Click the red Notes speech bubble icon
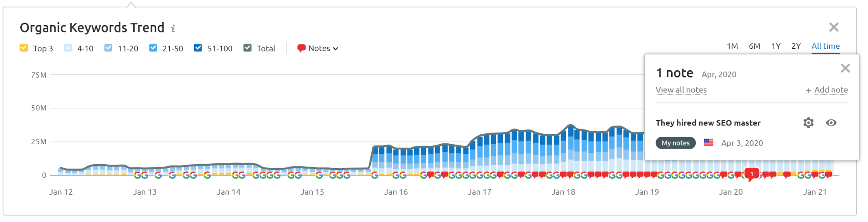This screenshot has width=868, height=222. point(301,48)
